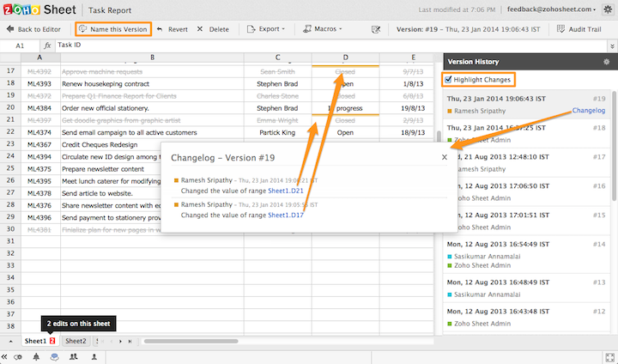Close the Changelog popup
The width and height of the screenshot is (618, 364).
click(x=444, y=157)
